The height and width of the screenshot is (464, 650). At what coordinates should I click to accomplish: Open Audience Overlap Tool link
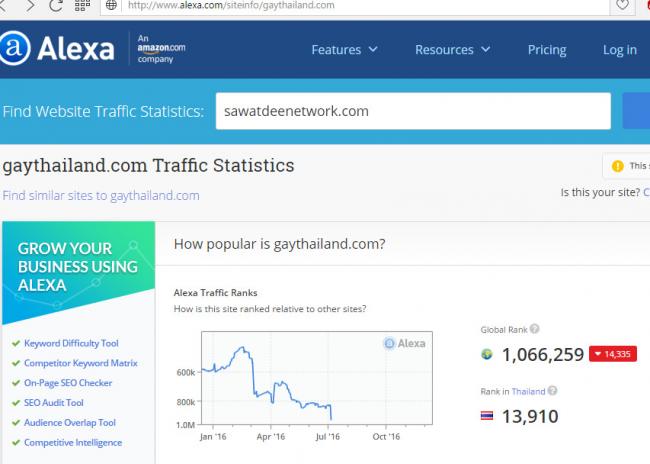tap(70, 423)
